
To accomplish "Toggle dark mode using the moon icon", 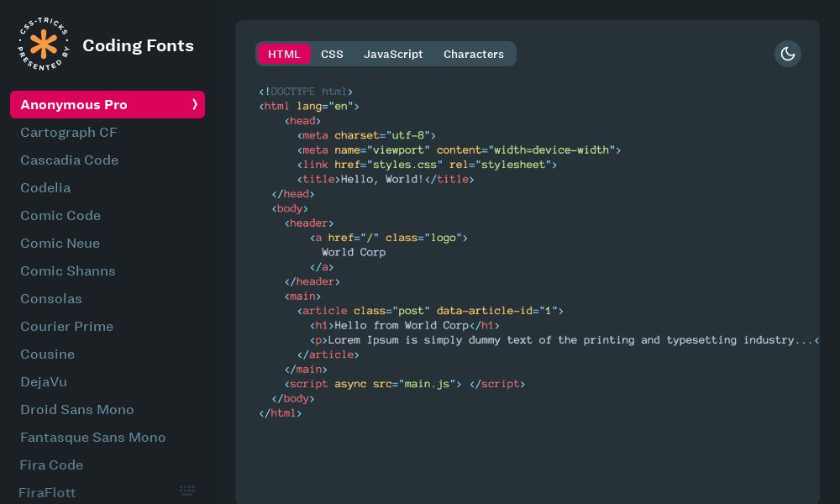I will pos(788,54).
